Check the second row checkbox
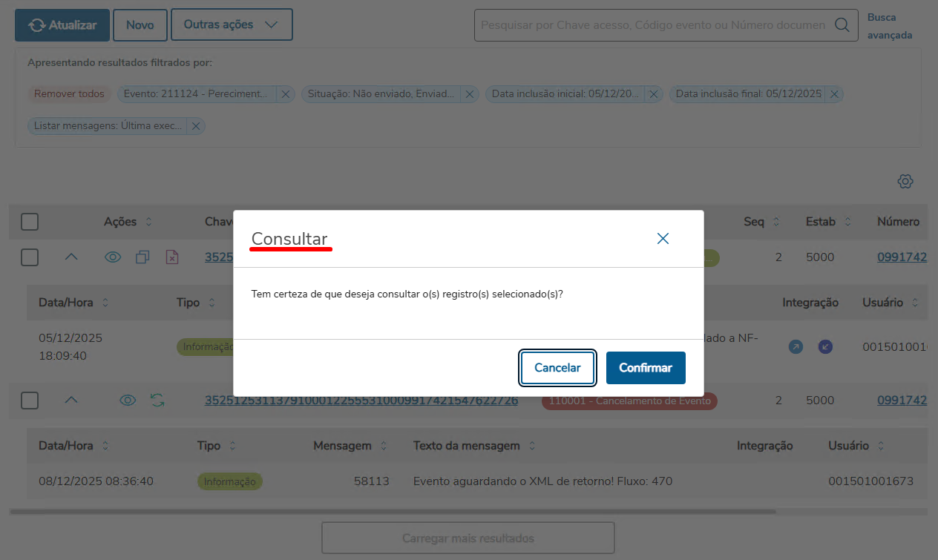This screenshot has width=938, height=560. (30, 401)
